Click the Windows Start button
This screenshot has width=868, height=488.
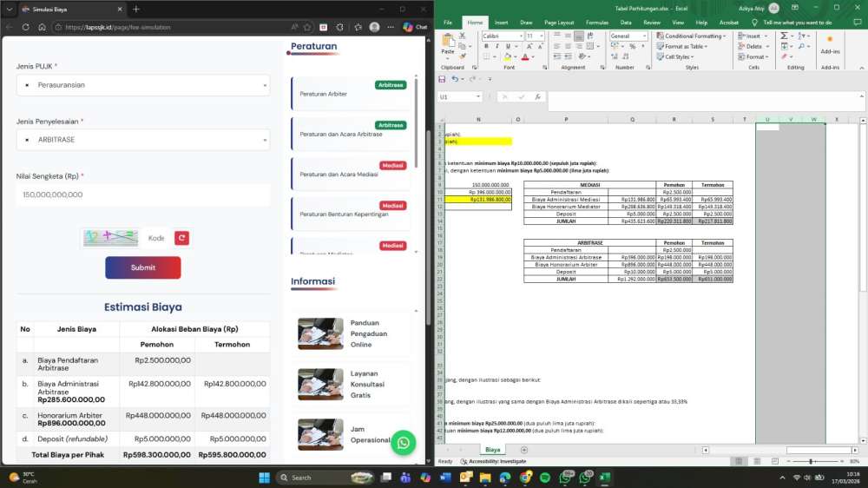tap(264, 478)
